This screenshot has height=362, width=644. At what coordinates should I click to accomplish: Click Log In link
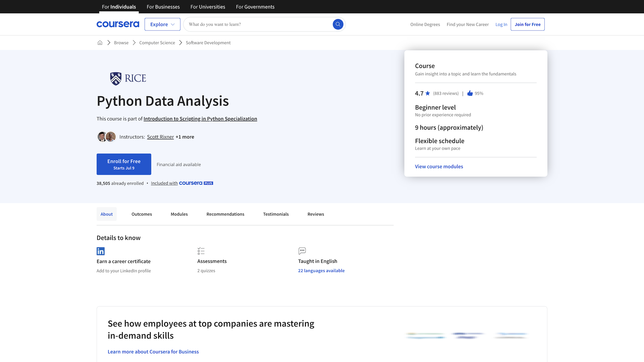(501, 24)
